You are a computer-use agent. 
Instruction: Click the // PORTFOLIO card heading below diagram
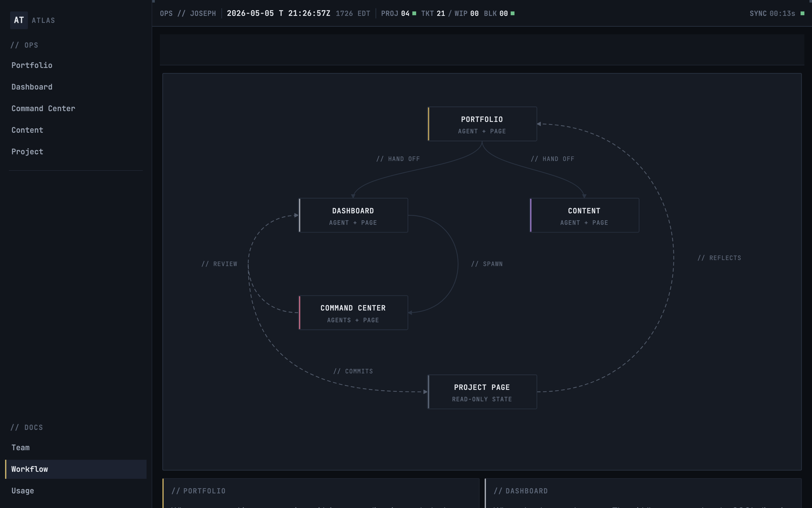[199, 491]
